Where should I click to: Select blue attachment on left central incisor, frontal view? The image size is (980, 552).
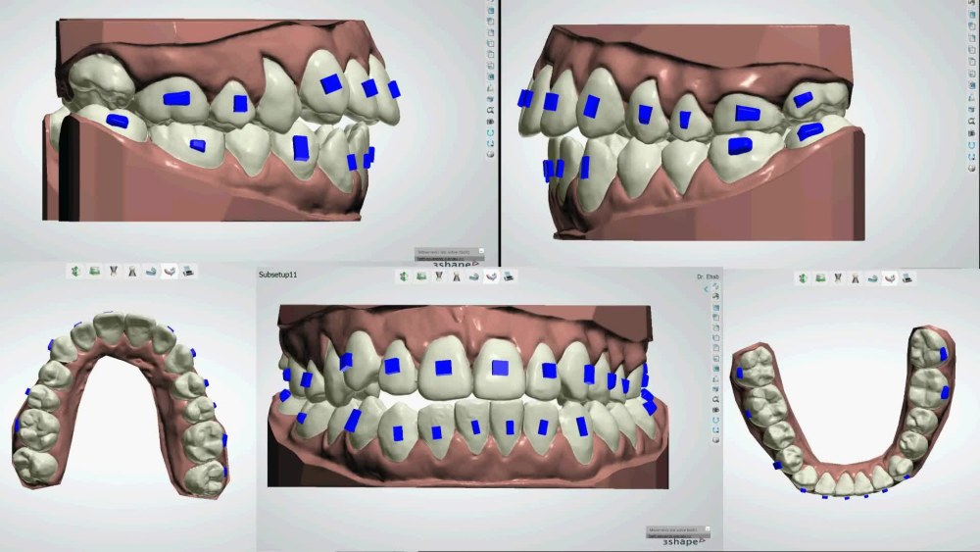(444, 368)
